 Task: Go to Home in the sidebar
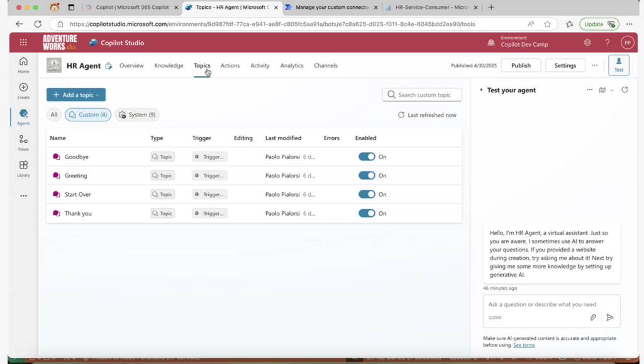click(x=23, y=65)
